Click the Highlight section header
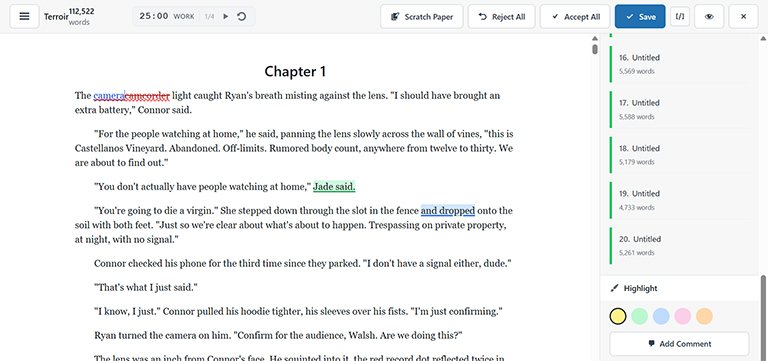768x361 pixels. point(679,289)
